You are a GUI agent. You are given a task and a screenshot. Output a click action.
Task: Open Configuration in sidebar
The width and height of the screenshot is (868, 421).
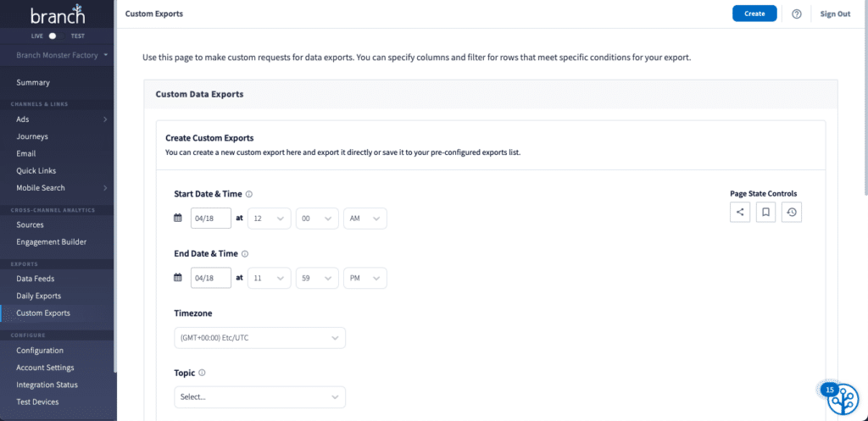40,350
